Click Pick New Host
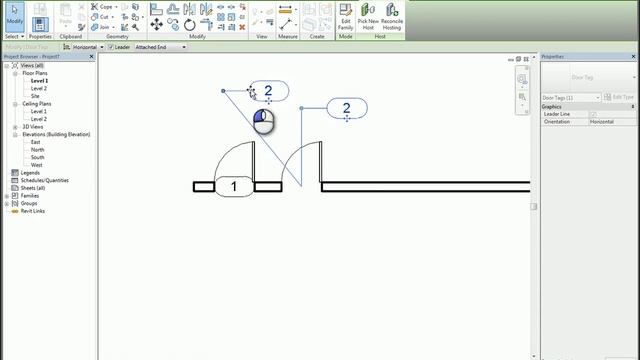The image size is (640, 360). [368, 17]
